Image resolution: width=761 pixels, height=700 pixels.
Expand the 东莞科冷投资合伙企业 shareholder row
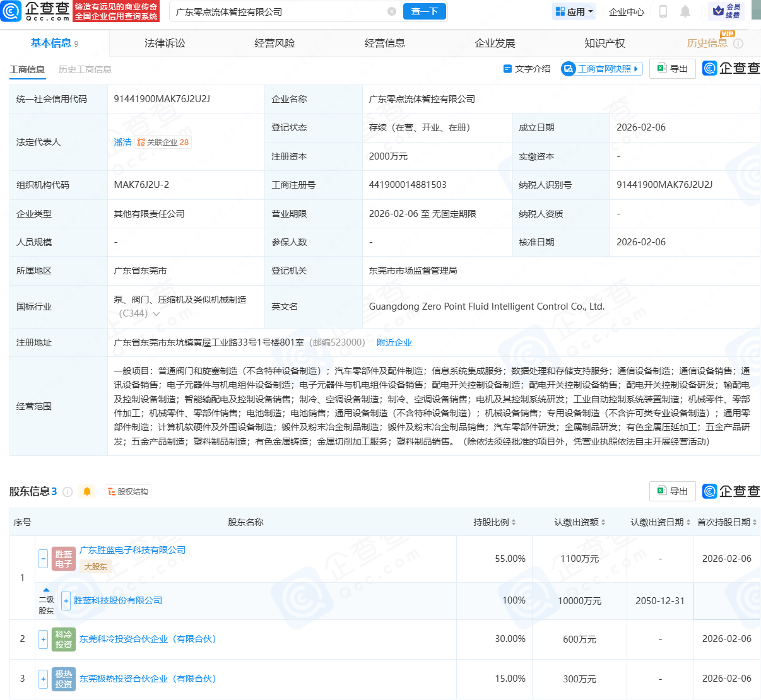pos(43,639)
